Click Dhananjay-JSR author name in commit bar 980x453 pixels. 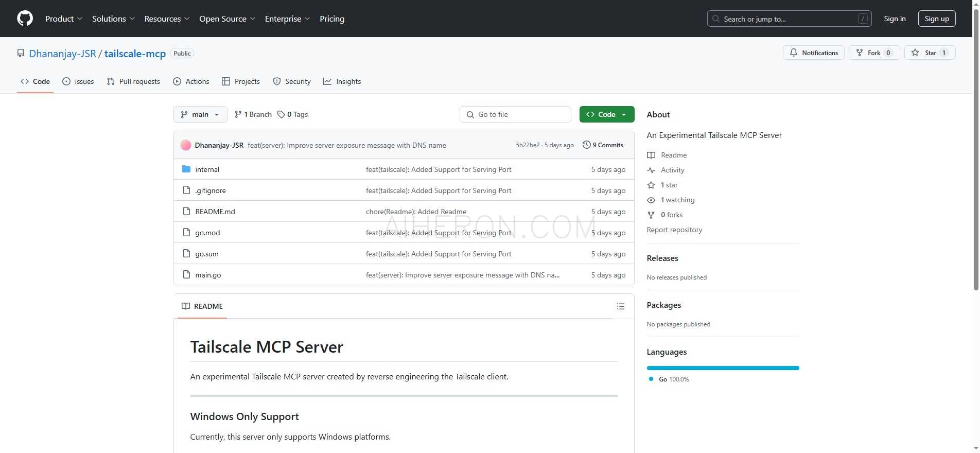[219, 145]
